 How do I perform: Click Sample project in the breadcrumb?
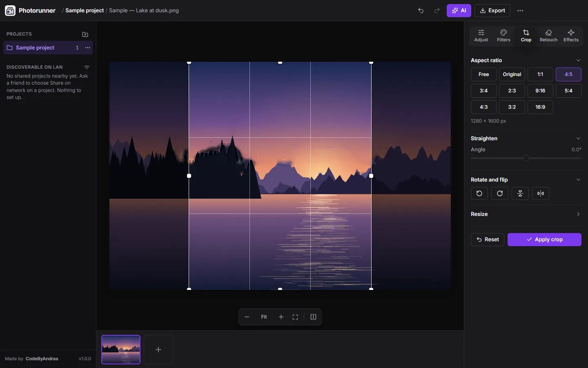(85, 11)
